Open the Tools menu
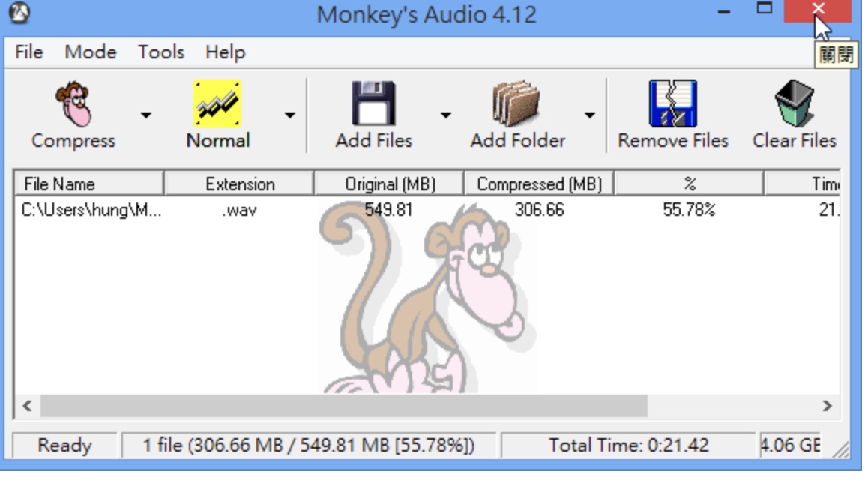The height and width of the screenshot is (486, 868). point(161,52)
